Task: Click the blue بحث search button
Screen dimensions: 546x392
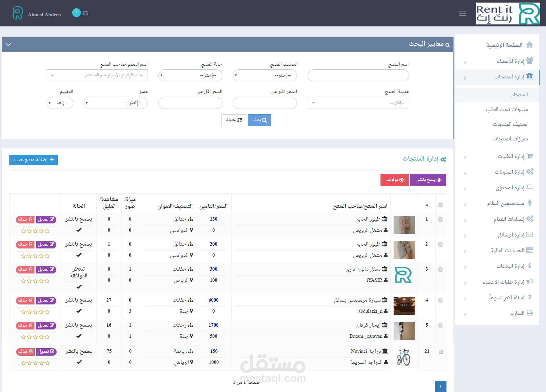Action: click(259, 120)
